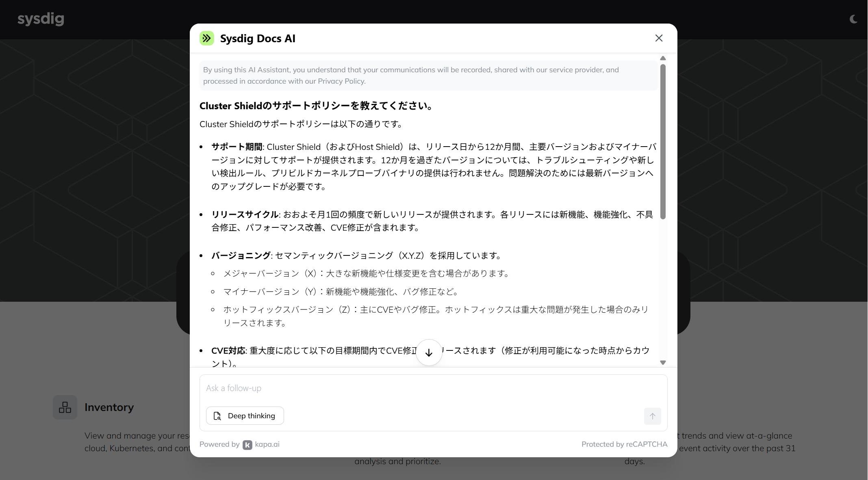Click the sysdig logo in header

pos(41,19)
